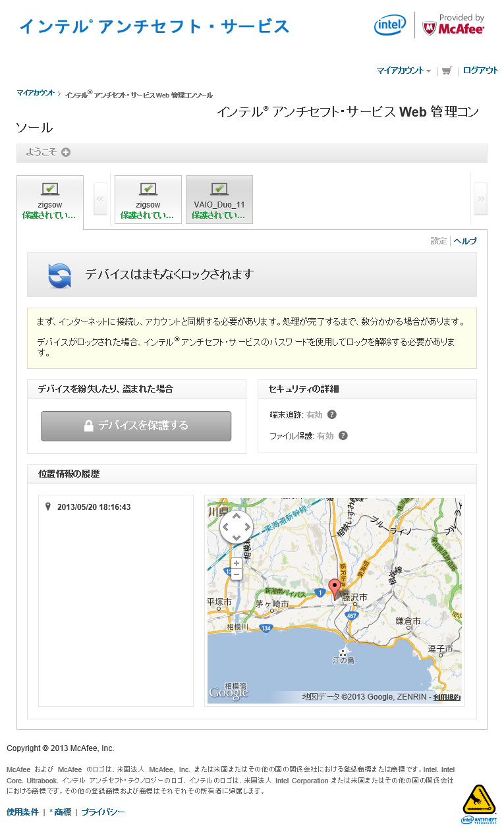Show help for 端末追跡 question icon
This screenshot has height=832, width=504.
click(x=332, y=414)
